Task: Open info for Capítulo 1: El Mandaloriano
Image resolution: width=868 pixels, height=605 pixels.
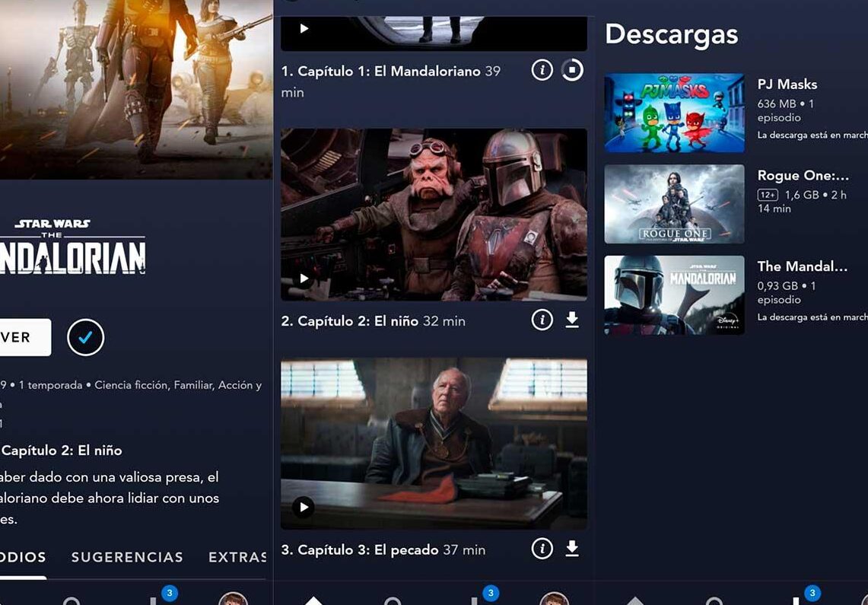Action: (542, 70)
